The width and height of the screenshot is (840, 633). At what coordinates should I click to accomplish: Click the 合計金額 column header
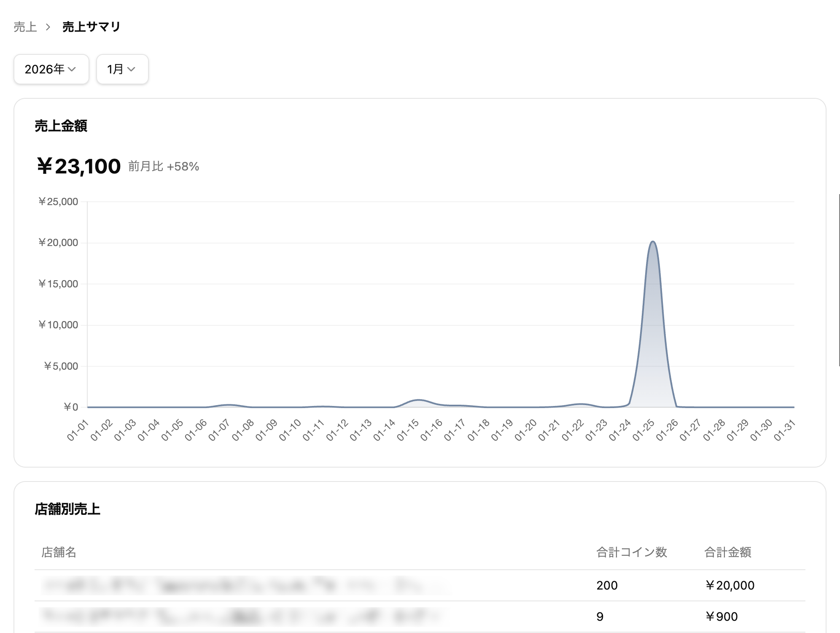(727, 552)
